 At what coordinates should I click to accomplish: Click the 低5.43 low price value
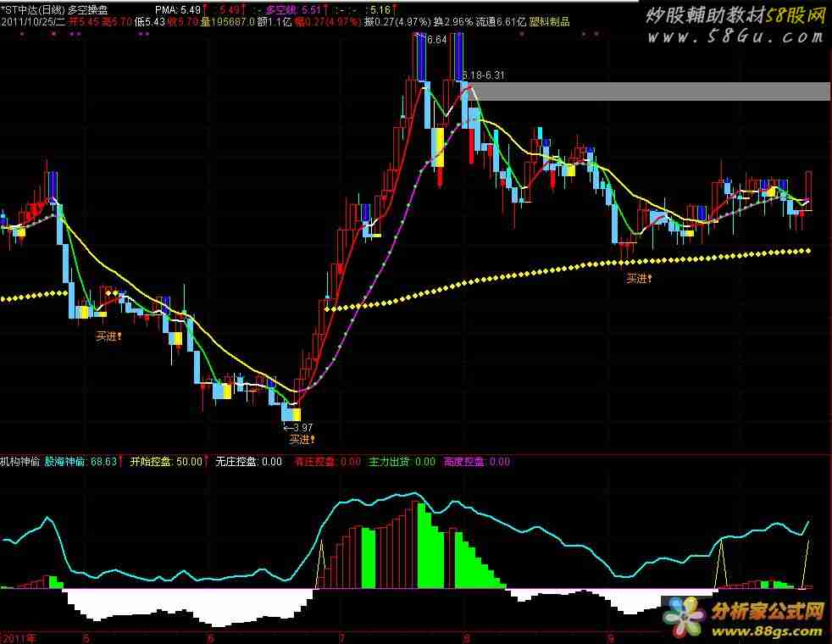tap(150, 22)
